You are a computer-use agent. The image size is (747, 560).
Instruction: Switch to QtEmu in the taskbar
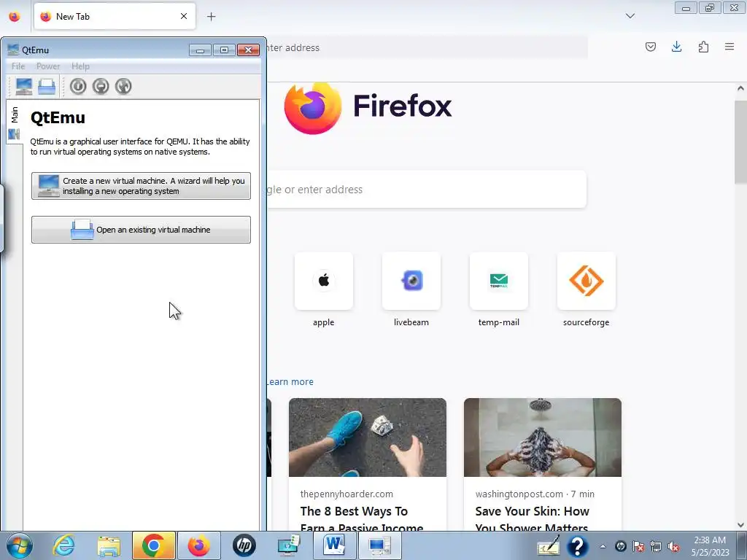(x=379, y=545)
